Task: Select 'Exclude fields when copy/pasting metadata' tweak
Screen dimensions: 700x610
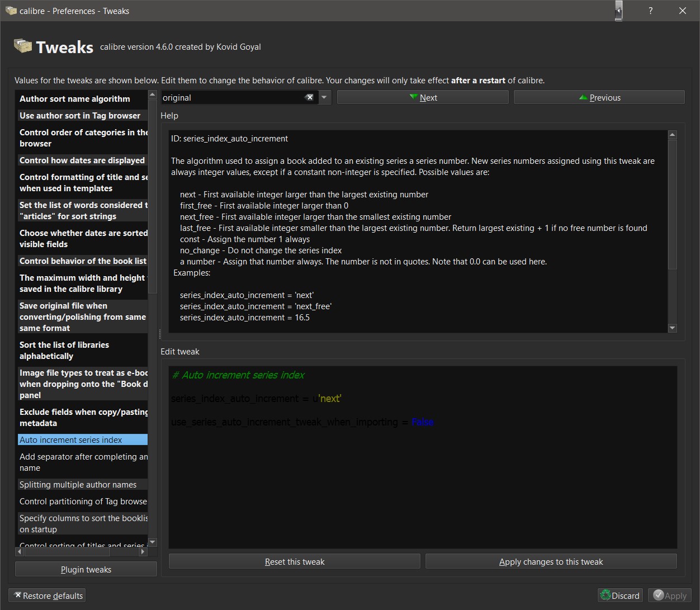Action: click(83, 418)
